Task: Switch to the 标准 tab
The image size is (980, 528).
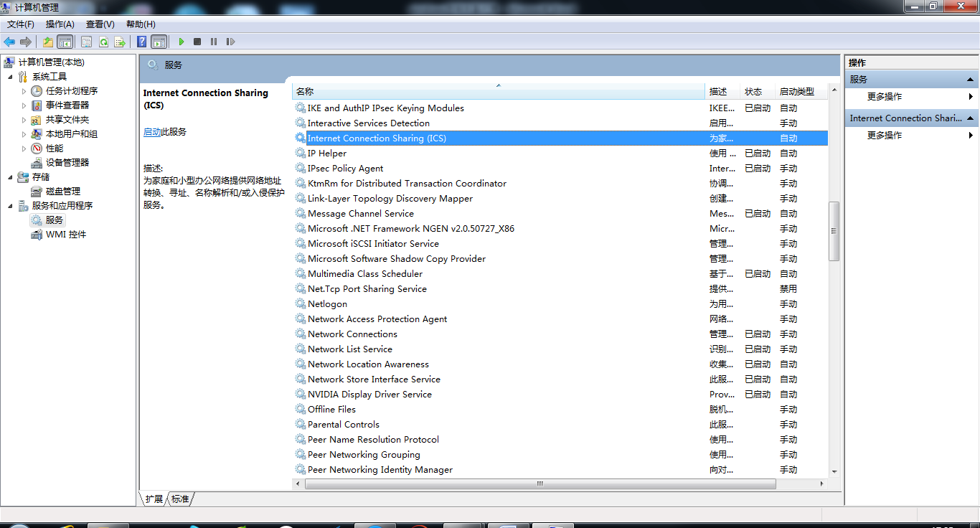Action: tap(180, 499)
